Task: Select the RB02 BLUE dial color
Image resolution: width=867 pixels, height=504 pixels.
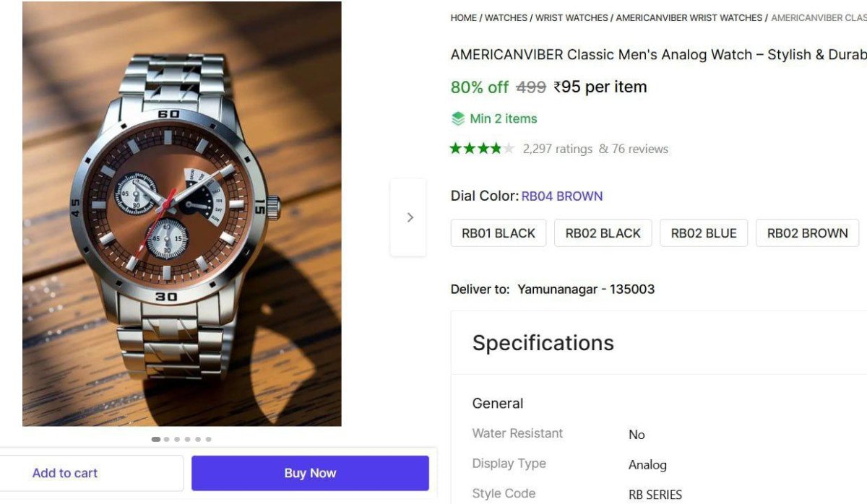Action: tap(704, 233)
